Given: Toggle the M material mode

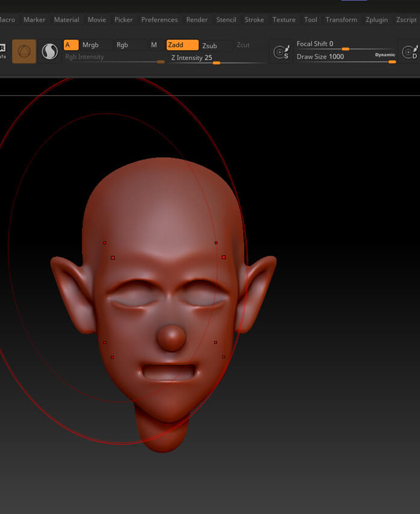Looking at the screenshot, I should (x=155, y=45).
